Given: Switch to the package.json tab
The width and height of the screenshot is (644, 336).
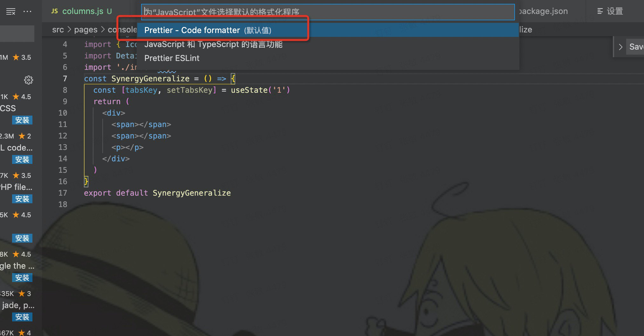Looking at the screenshot, I should [x=543, y=11].
